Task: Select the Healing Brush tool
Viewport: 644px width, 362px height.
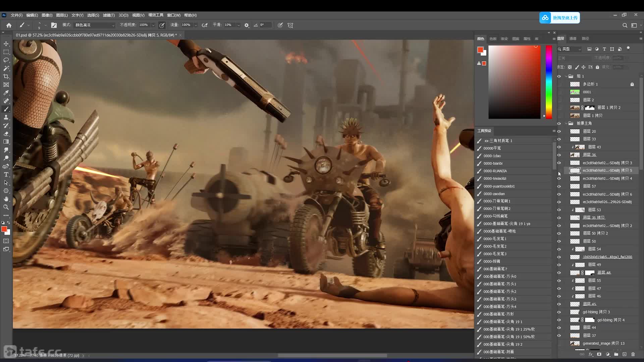Action: [6, 101]
